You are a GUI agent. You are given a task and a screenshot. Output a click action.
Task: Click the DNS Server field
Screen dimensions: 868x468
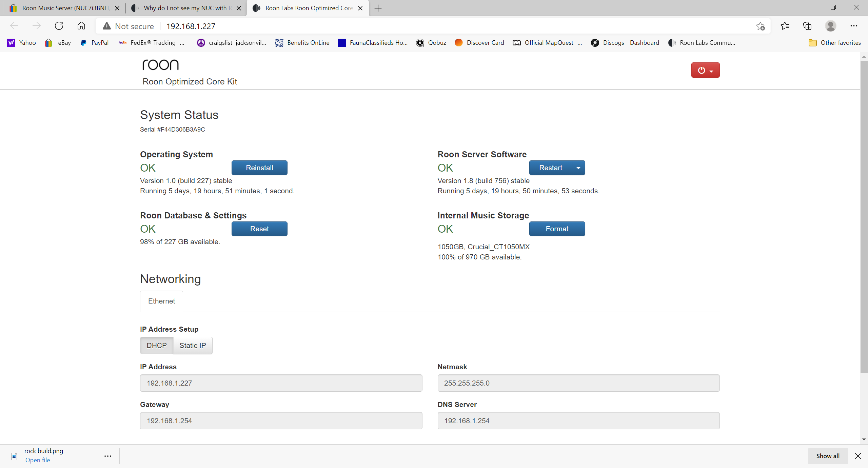click(578, 421)
